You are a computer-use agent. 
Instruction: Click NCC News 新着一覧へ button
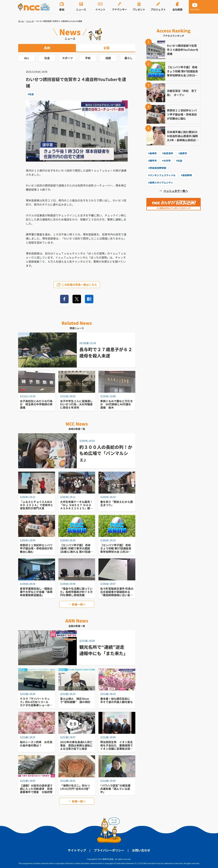(x=77, y=604)
